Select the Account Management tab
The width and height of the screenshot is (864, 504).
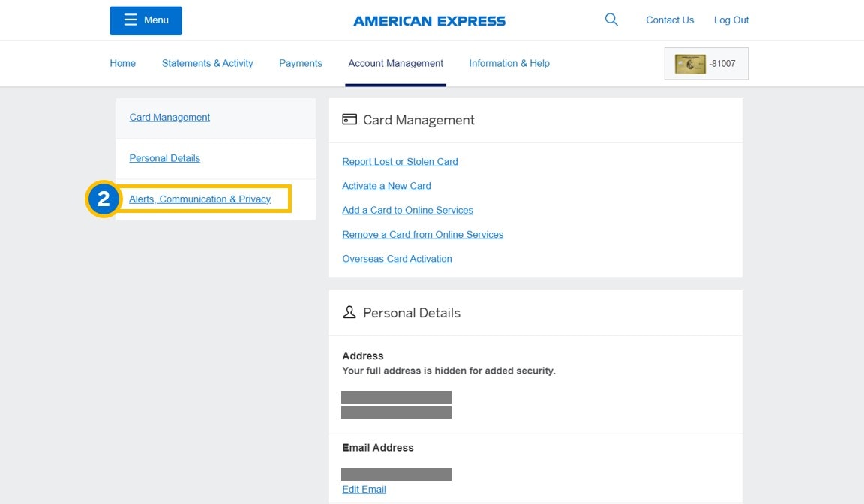[395, 63]
